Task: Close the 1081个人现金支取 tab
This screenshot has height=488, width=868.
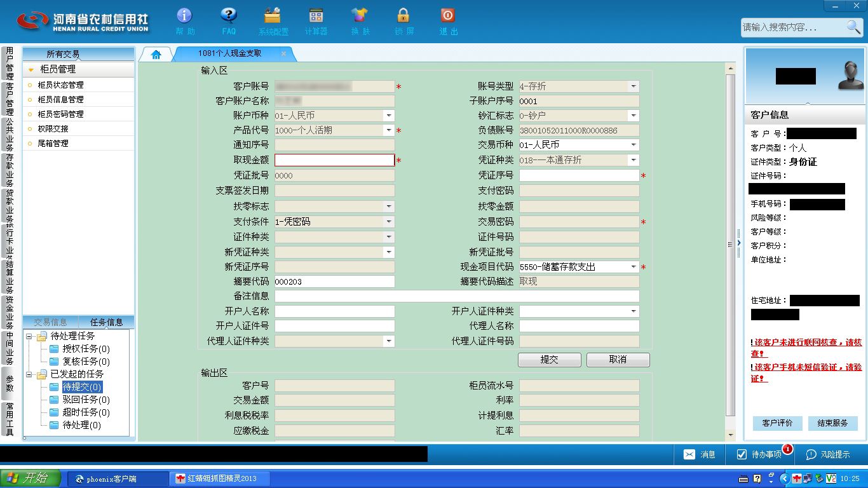Action: coord(283,54)
